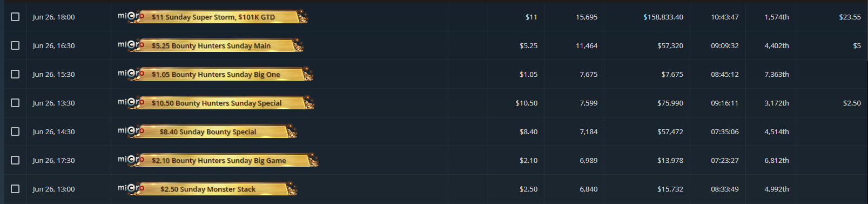Click the micro logo next to $5.25 Bounty Hunters Sunday Main
Viewport: 868px width, 204px height.
[x=131, y=45]
